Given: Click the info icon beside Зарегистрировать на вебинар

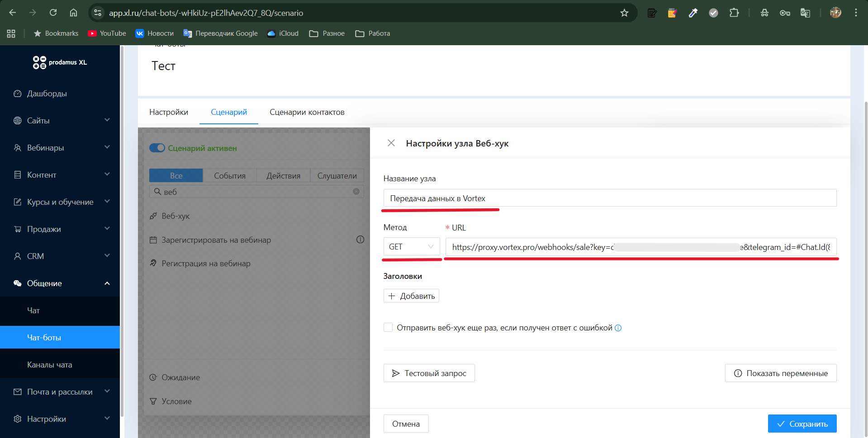Looking at the screenshot, I should tap(360, 240).
